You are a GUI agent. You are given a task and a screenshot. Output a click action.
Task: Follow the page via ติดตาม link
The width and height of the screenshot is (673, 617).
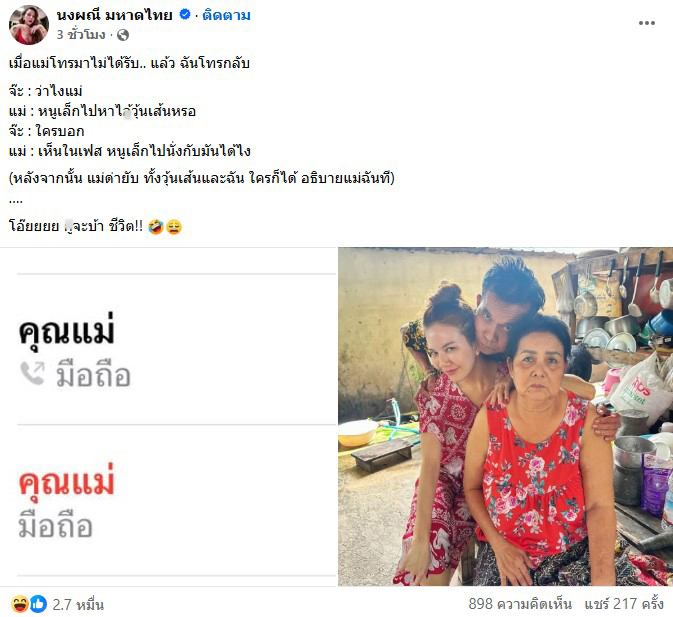226,15
